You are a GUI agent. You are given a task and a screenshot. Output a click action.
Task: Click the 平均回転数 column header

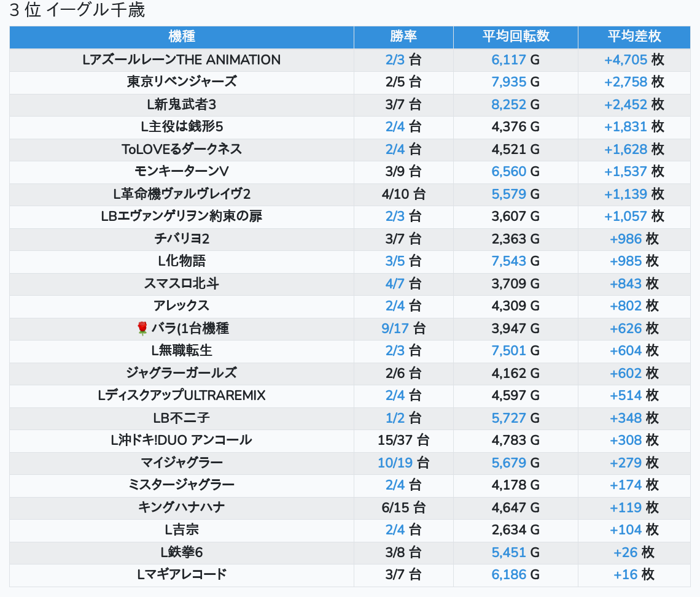[x=515, y=37]
